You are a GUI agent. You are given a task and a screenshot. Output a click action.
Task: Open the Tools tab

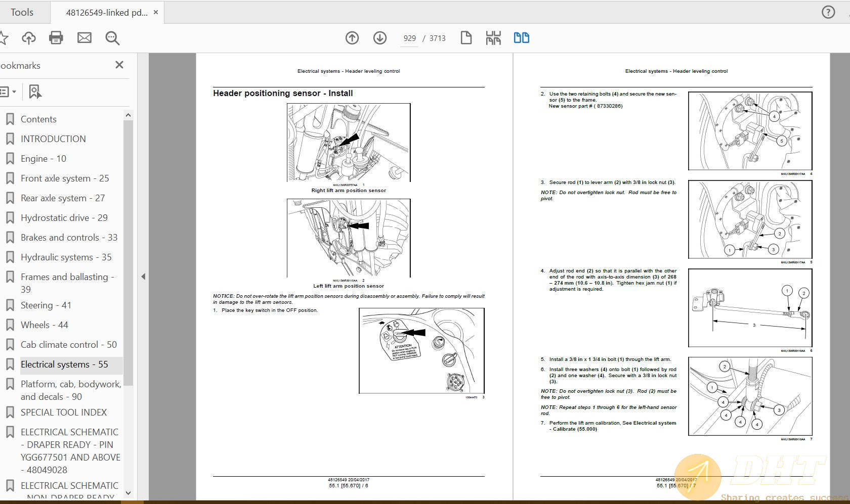(x=22, y=12)
